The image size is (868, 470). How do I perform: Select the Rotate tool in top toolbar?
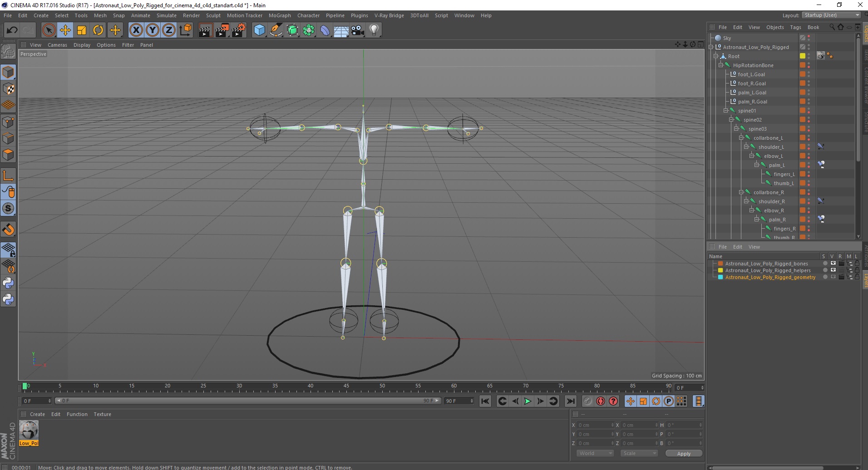98,30
